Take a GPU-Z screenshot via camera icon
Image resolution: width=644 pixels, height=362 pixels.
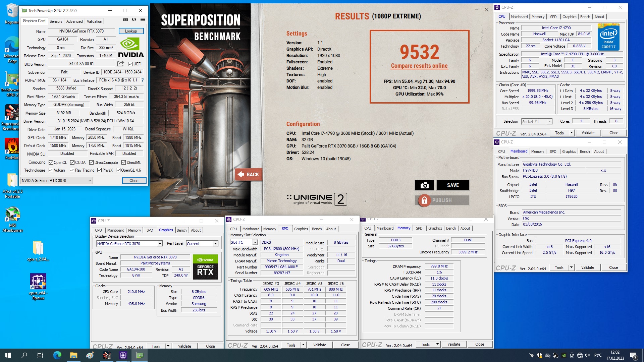125,20
